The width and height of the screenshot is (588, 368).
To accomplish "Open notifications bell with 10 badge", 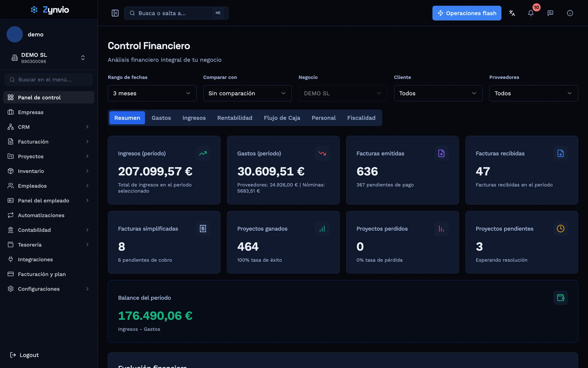I will pos(531,13).
